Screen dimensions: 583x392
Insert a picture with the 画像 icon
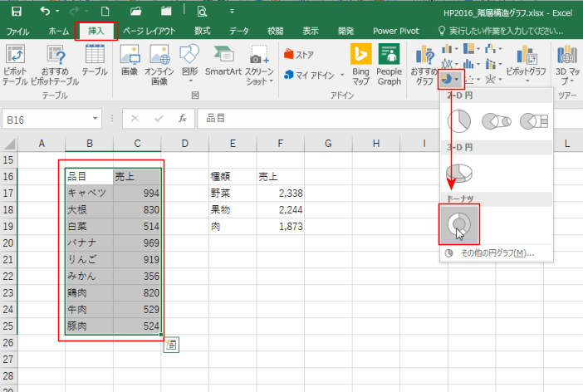(x=130, y=62)
